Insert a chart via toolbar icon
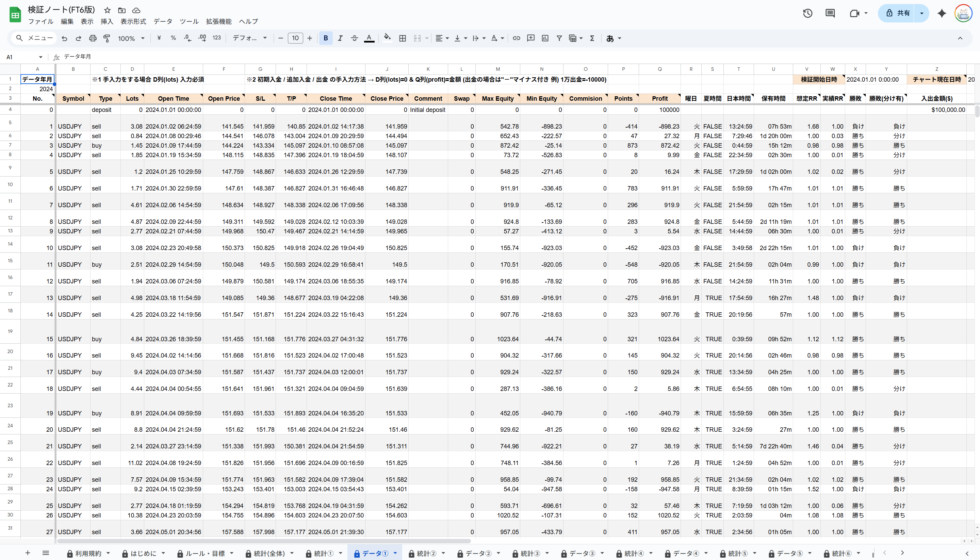The image size is (980, 560). tap(545, 38)
